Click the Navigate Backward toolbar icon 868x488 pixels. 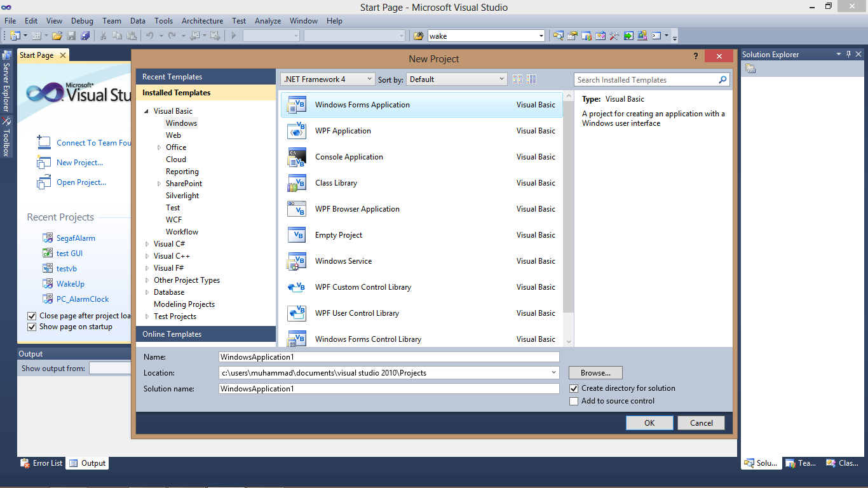point(196,36)
